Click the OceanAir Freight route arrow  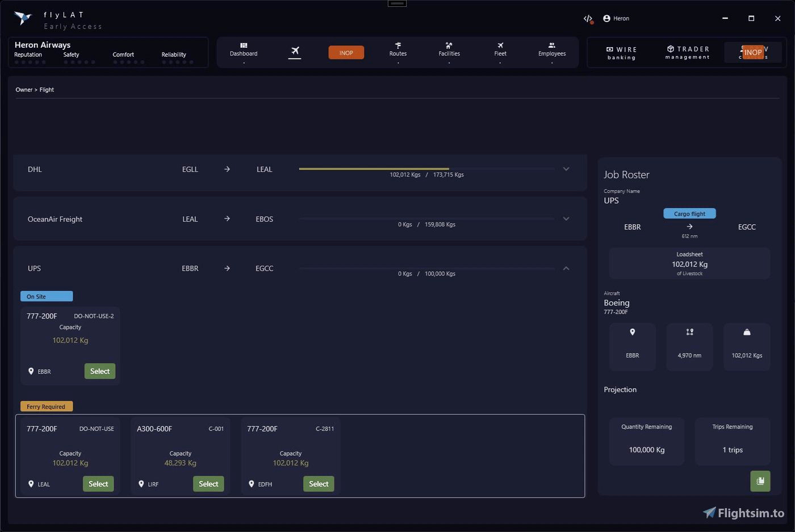tap(227, 219)
